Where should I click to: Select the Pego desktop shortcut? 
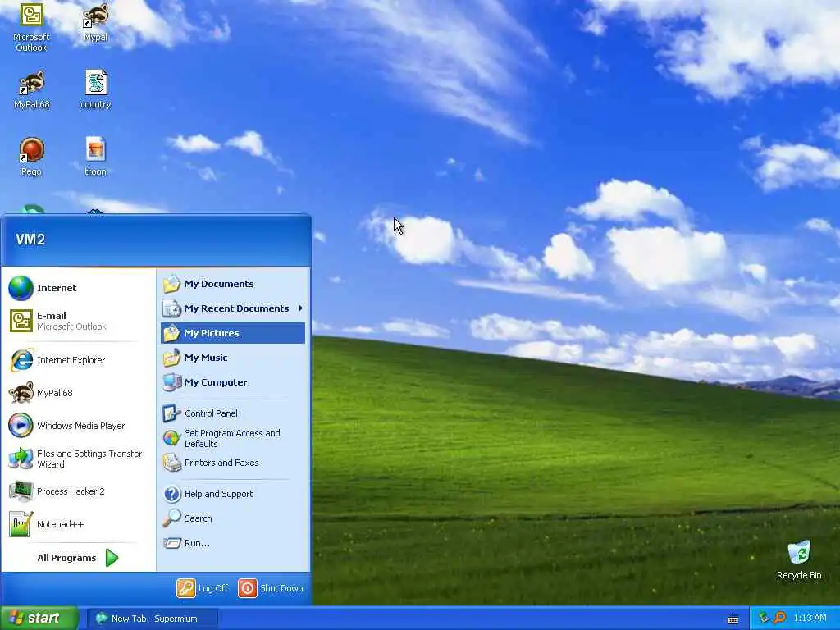(31, 157)
